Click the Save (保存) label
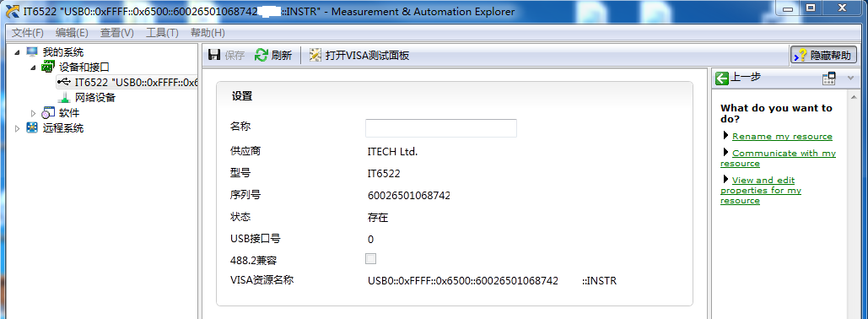Screen dimensions: 868x319 coord(235,55)
